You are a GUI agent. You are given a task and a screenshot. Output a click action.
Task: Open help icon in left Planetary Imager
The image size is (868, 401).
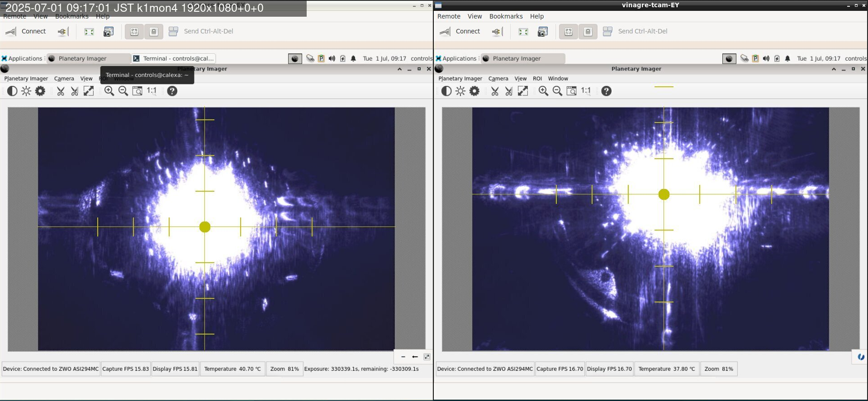[x=172, y=91]
